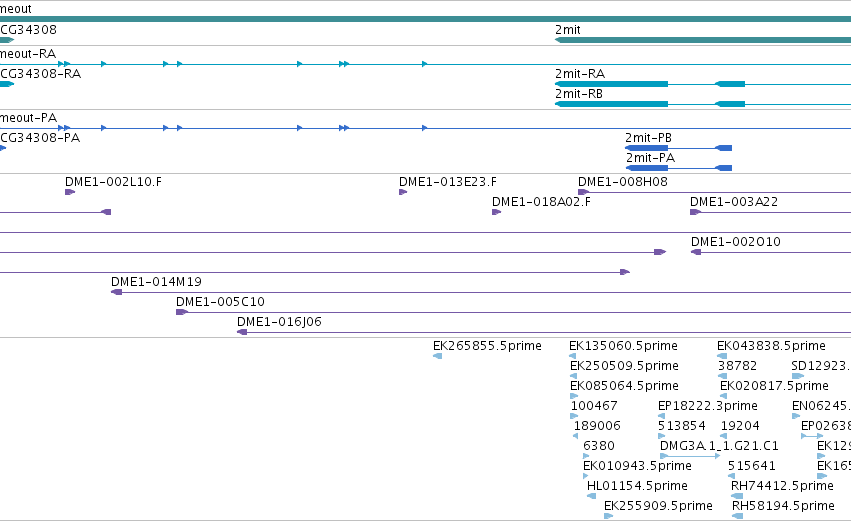This screenshot has width=851, height=521.
Task: Click the EK265855.5prime EST label
Action: click(x=487, y=346)
